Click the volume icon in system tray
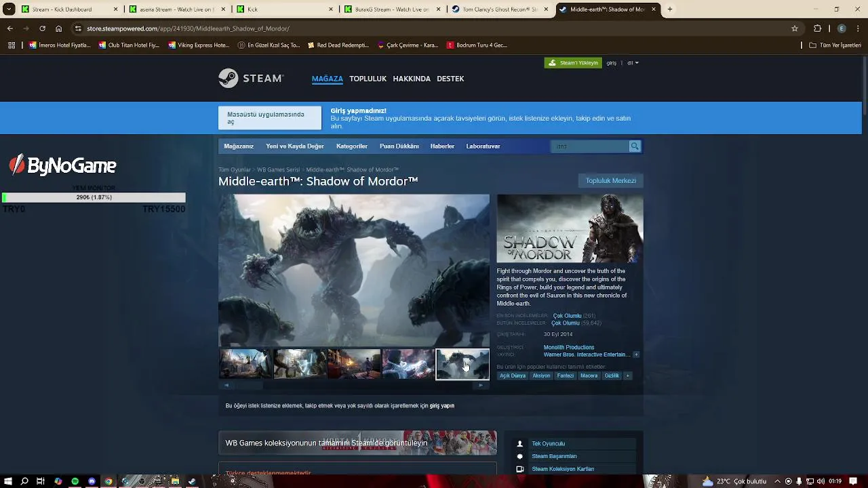868x488 pixels. pyautogui.click(x=821, y=481)
